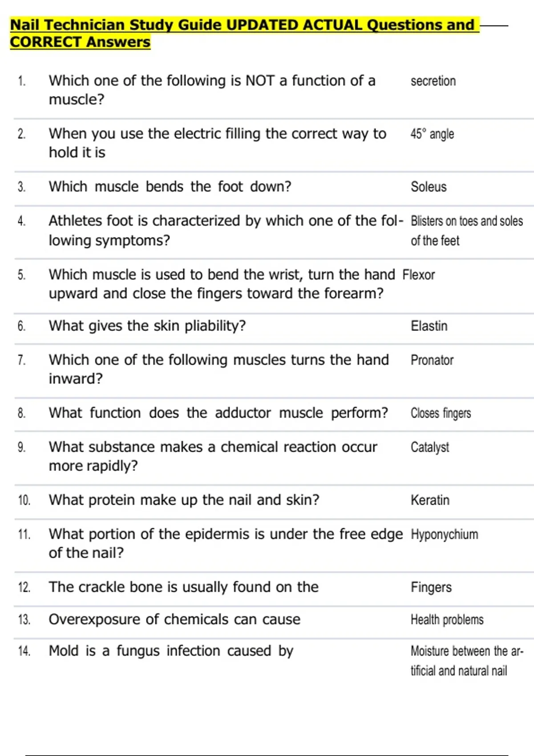The image size is (534, 756).
Task: Select the "Fingers" answer for question 12
Action: pyautogui.click(x=431, y=587)
